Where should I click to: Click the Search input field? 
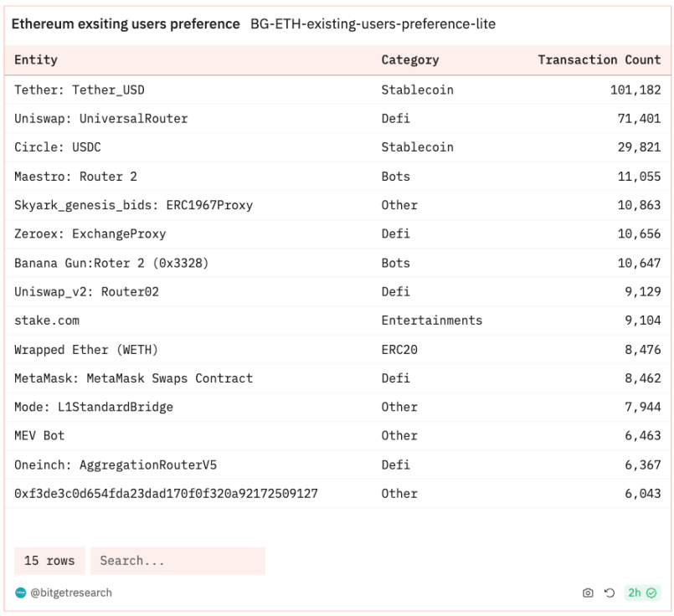pos(178,561)
